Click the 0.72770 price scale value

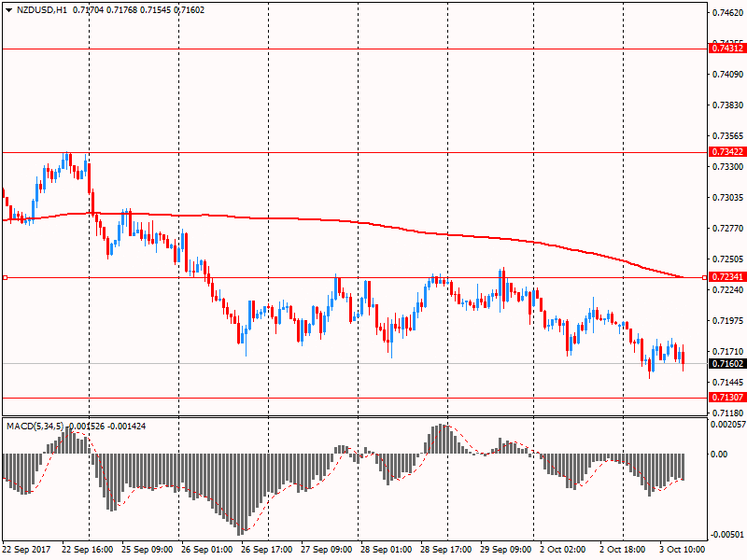point(727,229)
